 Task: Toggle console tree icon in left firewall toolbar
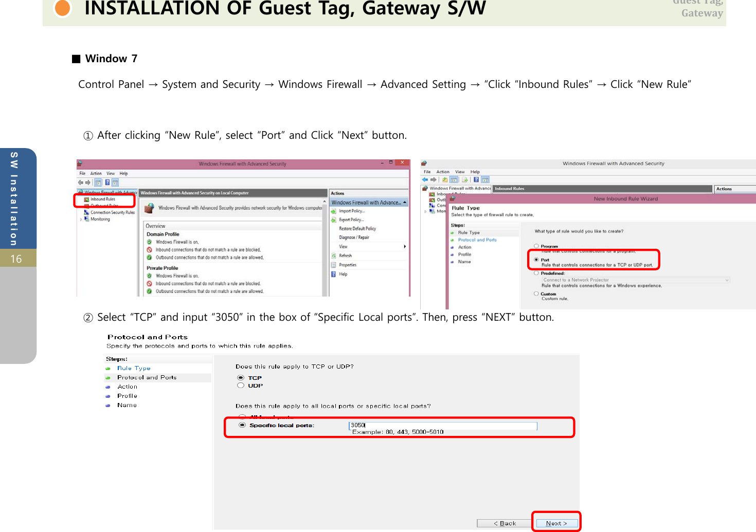(98, 182)
